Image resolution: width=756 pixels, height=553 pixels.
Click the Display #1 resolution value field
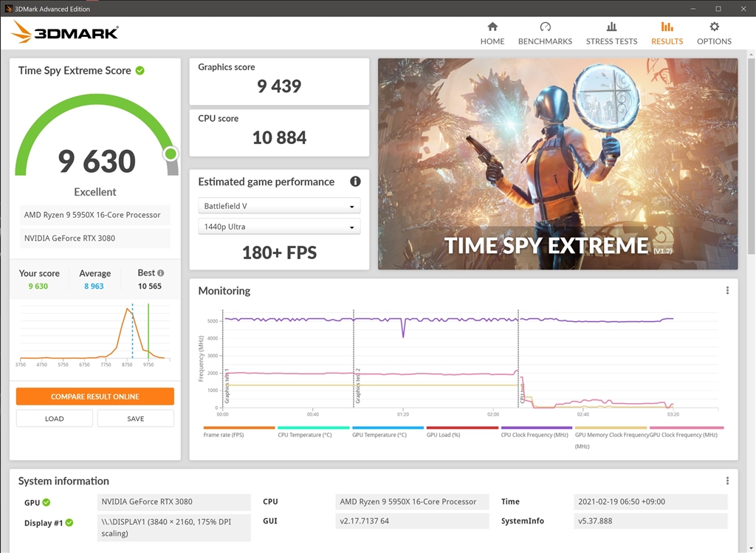click(x=173, y=528)
